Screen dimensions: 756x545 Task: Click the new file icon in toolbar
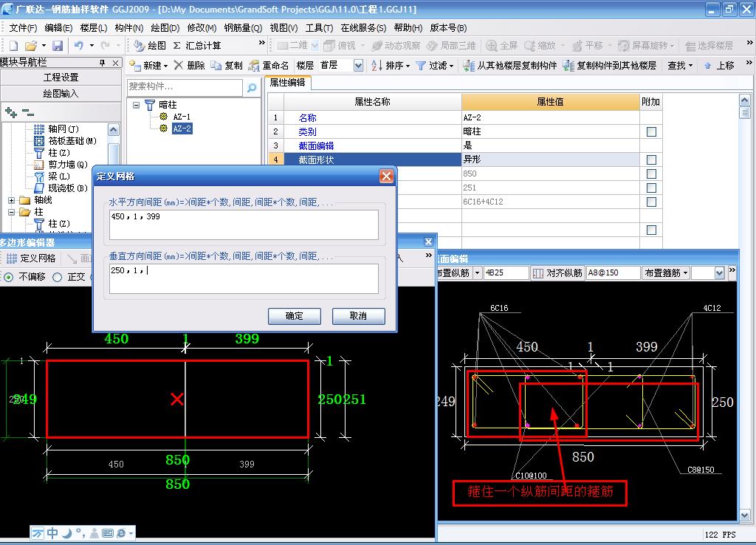tap(13, 46)
